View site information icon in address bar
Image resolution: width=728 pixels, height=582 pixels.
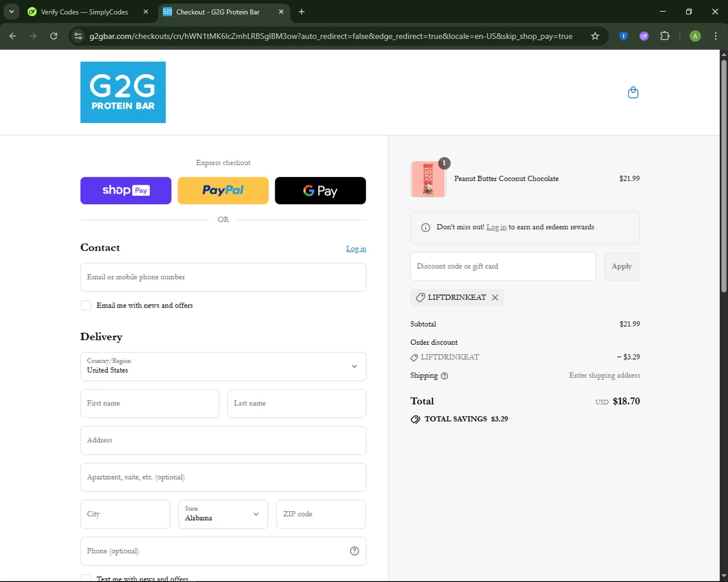pyautogui.click(x=78, y=36)
